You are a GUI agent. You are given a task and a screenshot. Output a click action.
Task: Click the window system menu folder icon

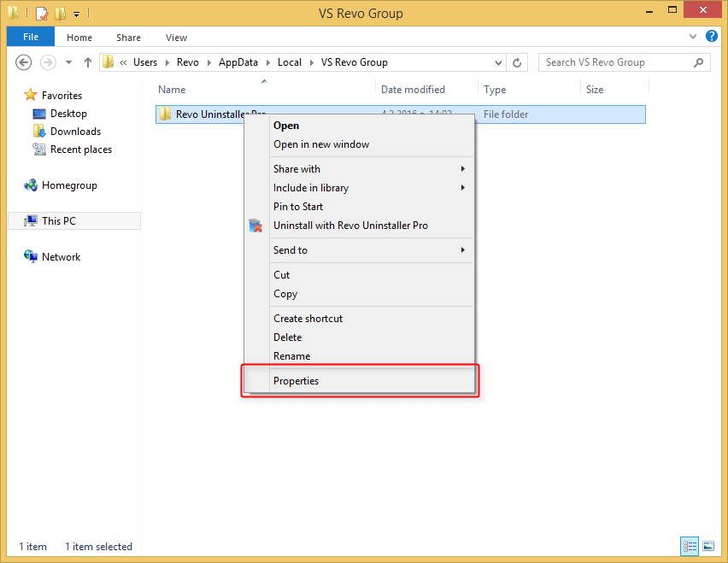pyautogui.click(x=14, y=13)
